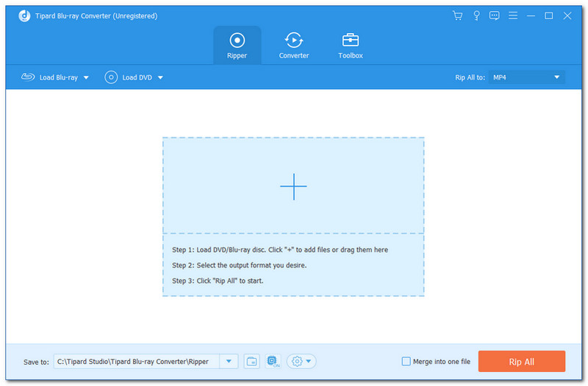The image size is (588, 386).
Task: Open the Rip All to MP4 format dropdown
Action: (x=527, y=77)
